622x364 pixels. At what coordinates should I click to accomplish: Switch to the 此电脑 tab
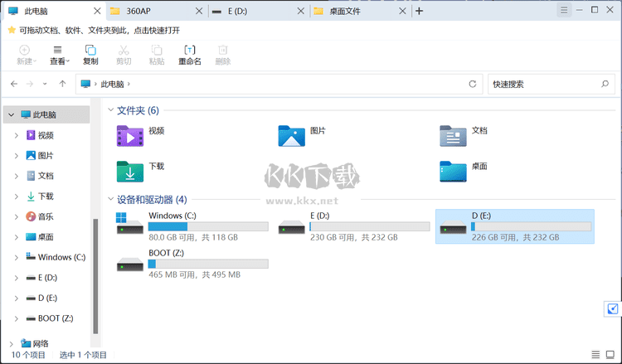[x=55, y=11]
